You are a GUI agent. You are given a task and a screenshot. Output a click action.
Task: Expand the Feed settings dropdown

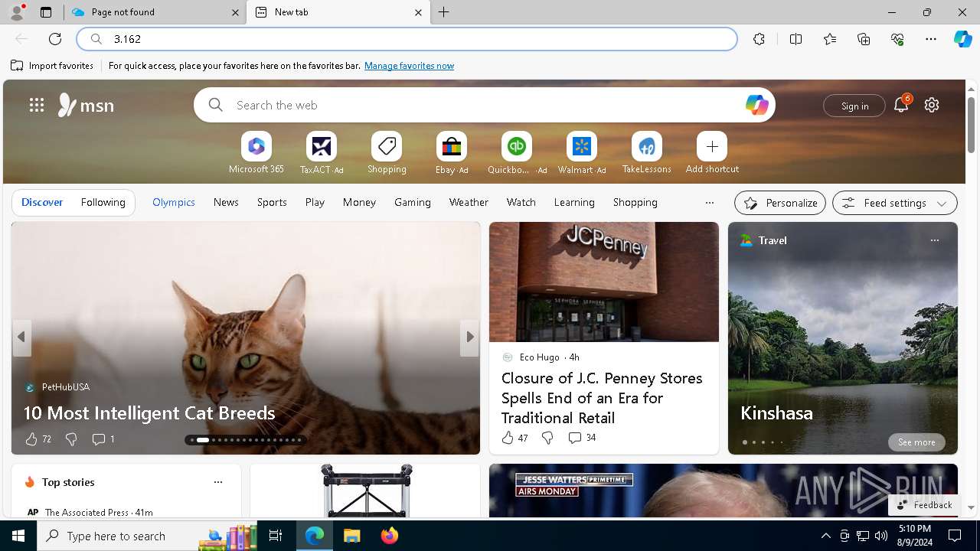coord(894,203)
